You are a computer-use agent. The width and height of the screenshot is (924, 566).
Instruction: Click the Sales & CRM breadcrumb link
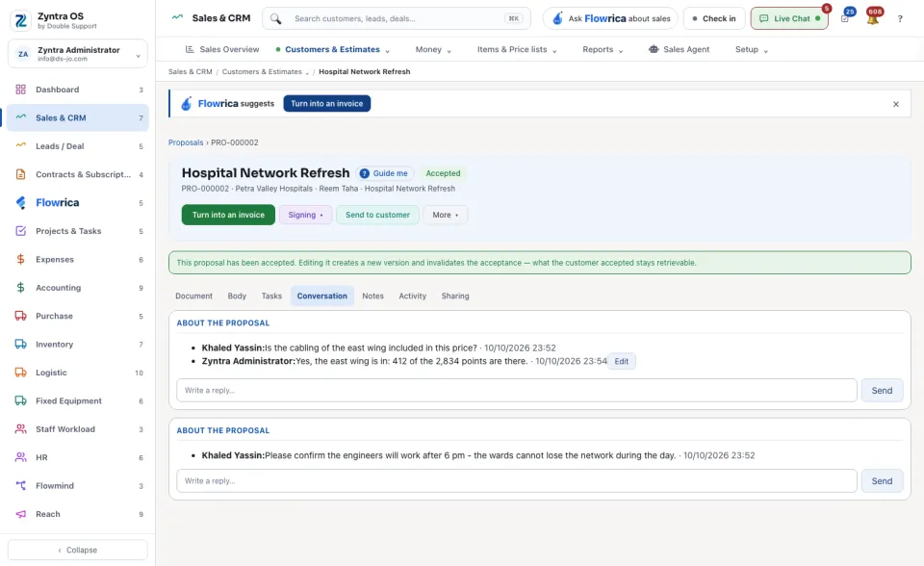click(190, 72)
